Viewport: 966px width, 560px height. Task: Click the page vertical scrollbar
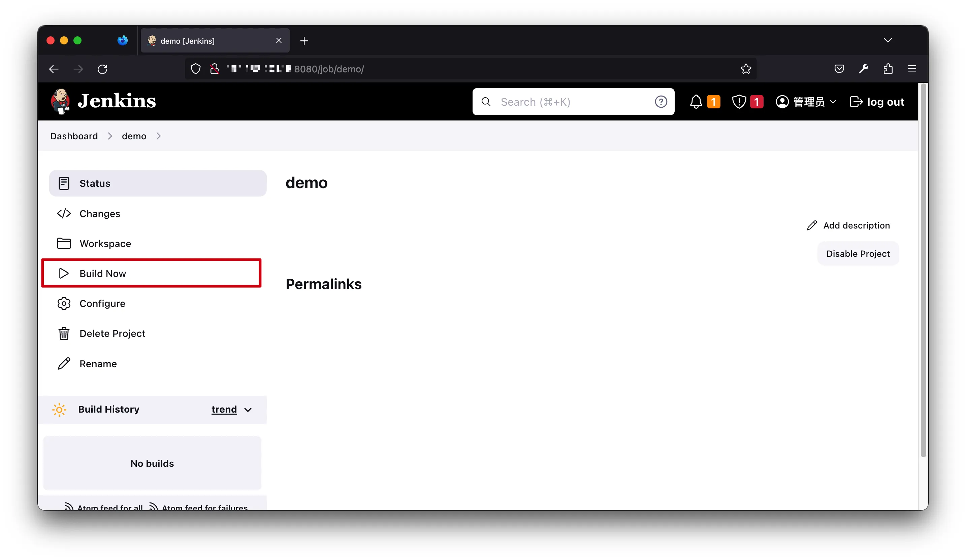pyautogui.click(x=923, y=271)
